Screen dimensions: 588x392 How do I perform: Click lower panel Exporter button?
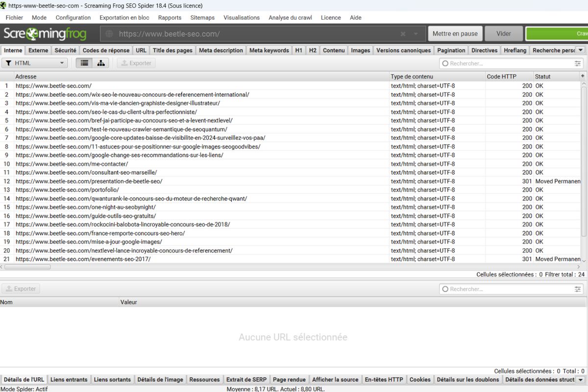pyautogui.click(x=21, y=289)
